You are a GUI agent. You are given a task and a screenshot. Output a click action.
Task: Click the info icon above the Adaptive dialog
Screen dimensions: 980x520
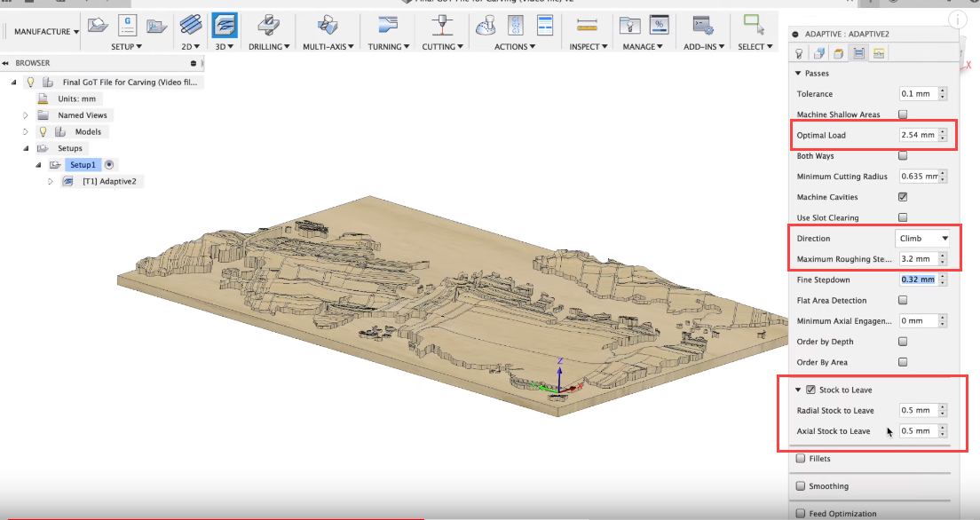958,20
